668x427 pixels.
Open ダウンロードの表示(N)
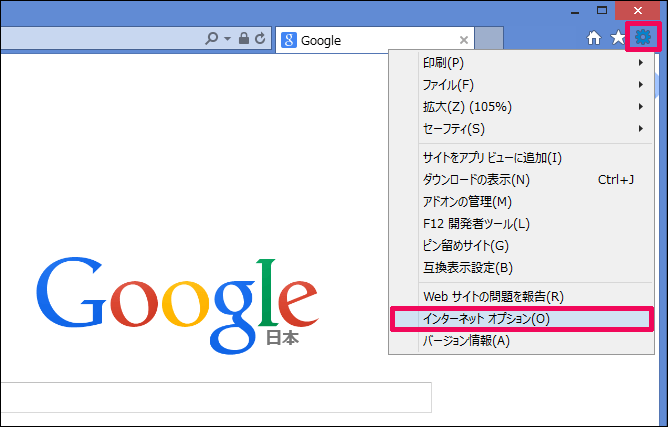tap(522, 180)
